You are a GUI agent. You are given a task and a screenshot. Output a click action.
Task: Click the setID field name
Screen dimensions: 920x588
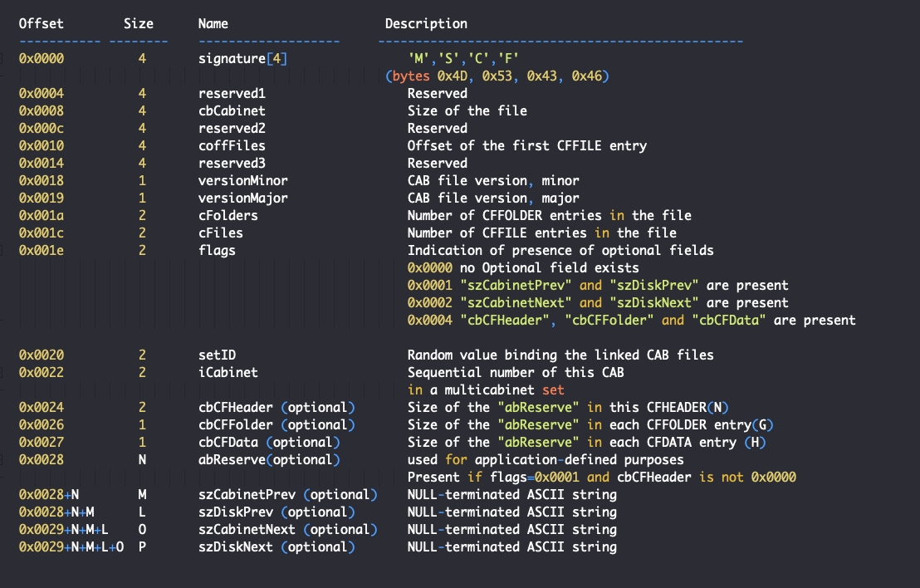tap(217, 355)
